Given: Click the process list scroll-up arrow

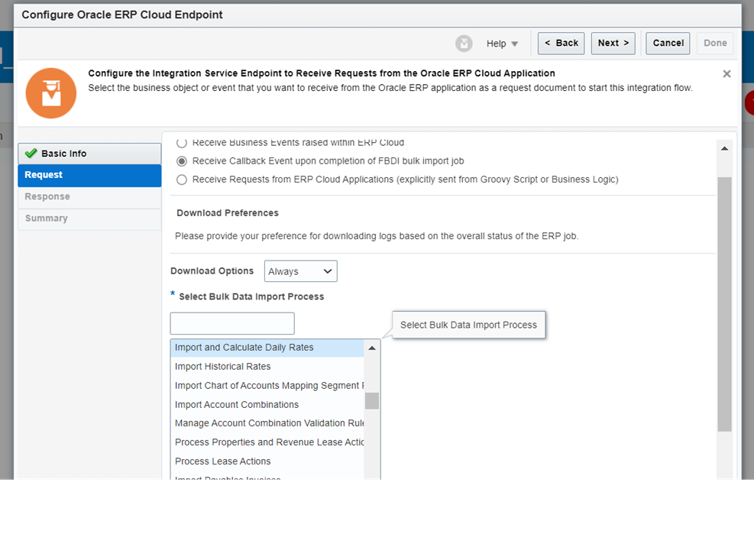Looking at the screenshot, I should (x=372, y=348).
